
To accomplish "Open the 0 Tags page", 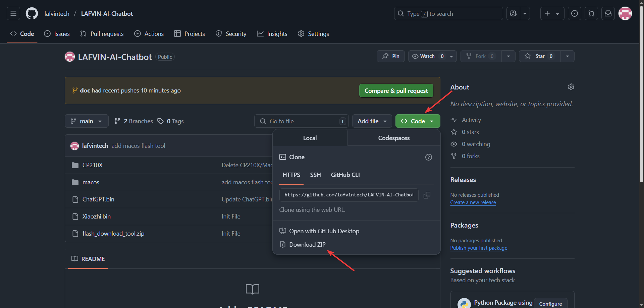I will pos(171,121).
